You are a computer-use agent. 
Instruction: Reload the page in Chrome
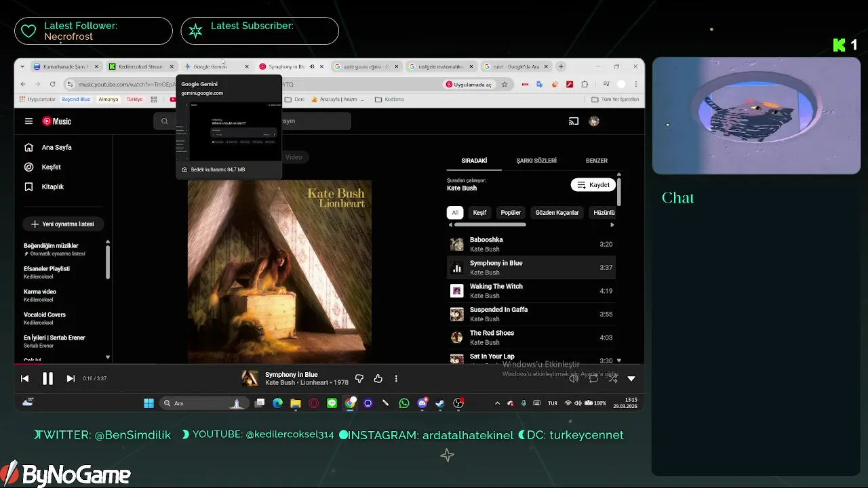pos(54,84)
